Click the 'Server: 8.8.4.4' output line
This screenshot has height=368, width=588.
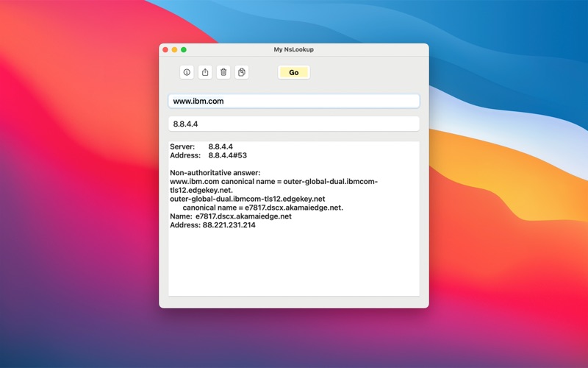[x=201, y=146]
